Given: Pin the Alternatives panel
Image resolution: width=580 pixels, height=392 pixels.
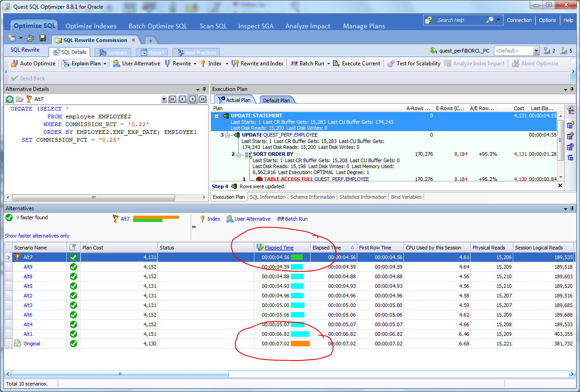Looking at the screenshot, I should [x=572, y=208].
